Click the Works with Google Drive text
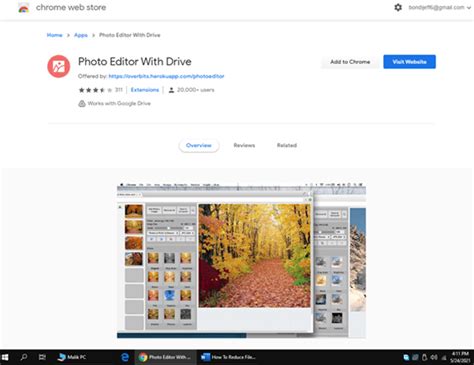474x365 pixels. point(119,103)
